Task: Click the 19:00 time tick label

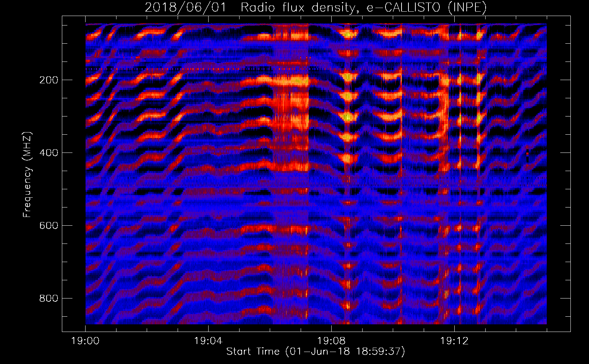Action: pyautogui.click(x=86, y=341)
